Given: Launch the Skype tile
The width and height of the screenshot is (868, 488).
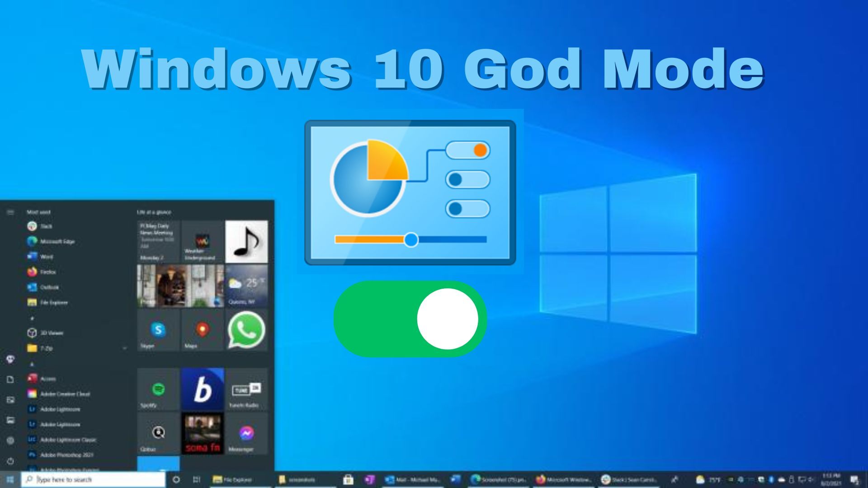Looking at the screenshot, I should (x=158, y=330).
